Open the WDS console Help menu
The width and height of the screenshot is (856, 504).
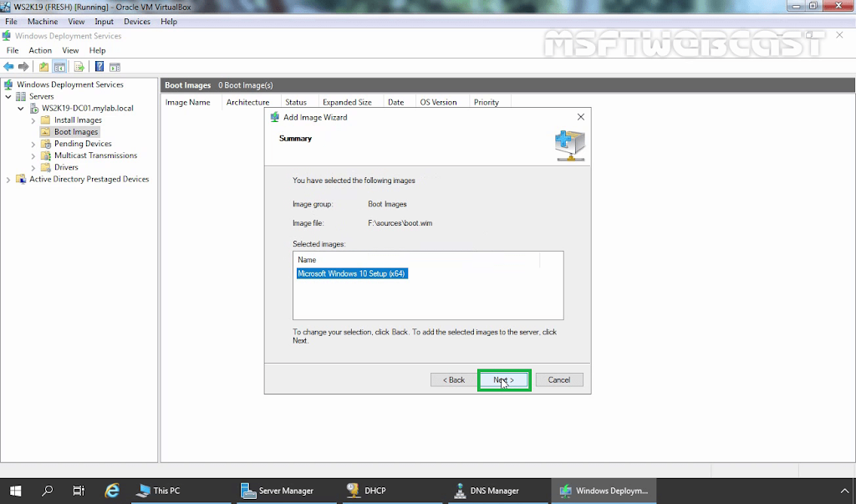[97, 50]
